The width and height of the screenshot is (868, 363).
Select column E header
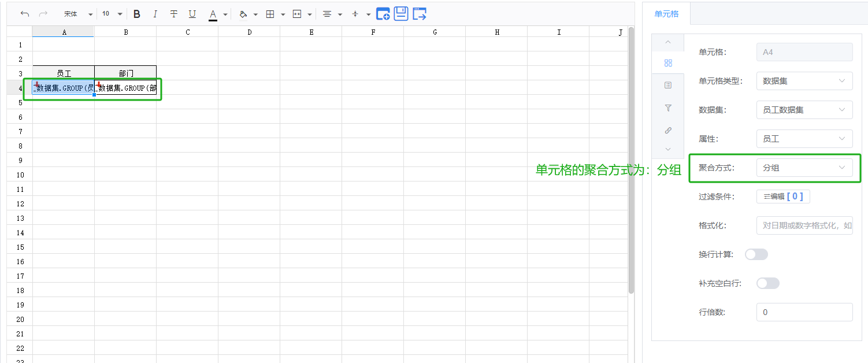click(311, 32)
